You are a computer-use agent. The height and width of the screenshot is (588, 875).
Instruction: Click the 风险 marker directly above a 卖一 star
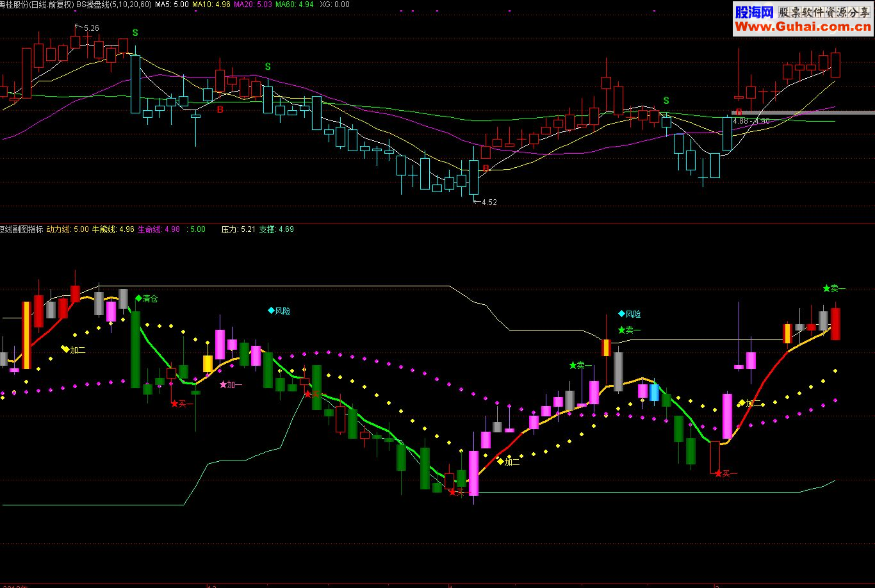coord(629,314)
